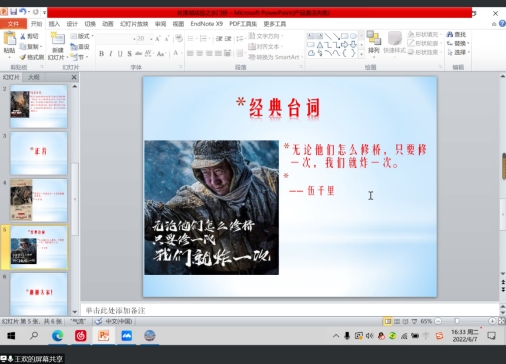Click the spell check icon in status bar

tap(98, 321)
